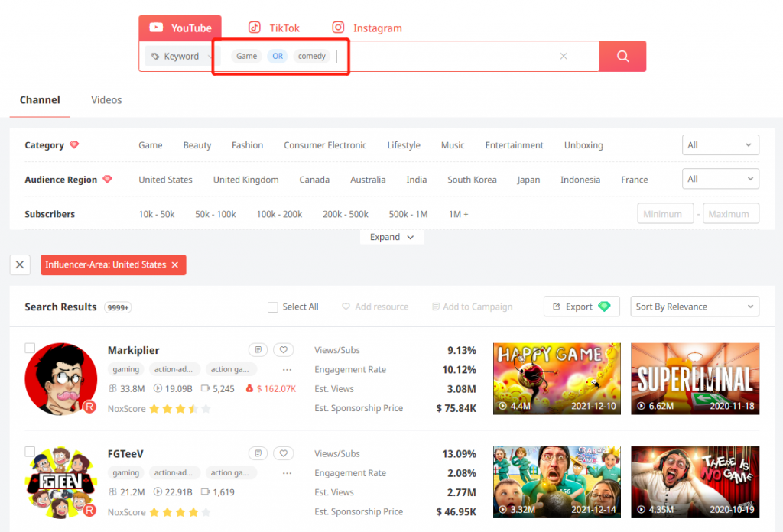Open the Channel results tab

[40, 100]
